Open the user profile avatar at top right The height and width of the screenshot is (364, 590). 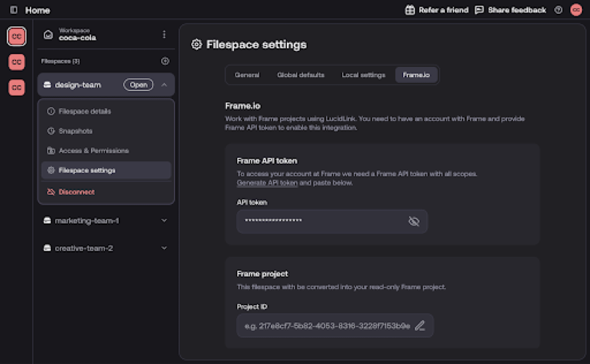pyautogui.click(x=576, y=9)
